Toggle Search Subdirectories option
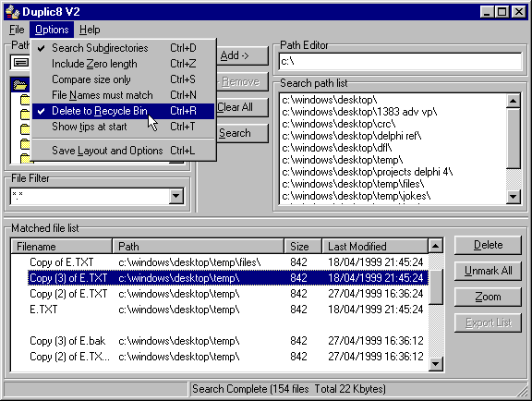The height and width of the screenshot is (401, 532). tap(124, 48)
